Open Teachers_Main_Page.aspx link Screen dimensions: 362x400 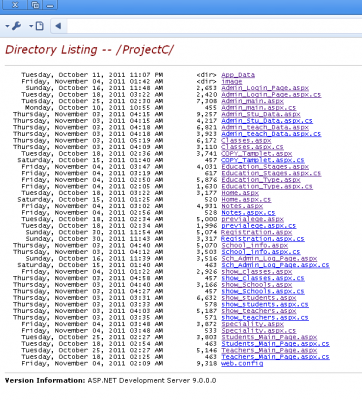pos(269,350)
